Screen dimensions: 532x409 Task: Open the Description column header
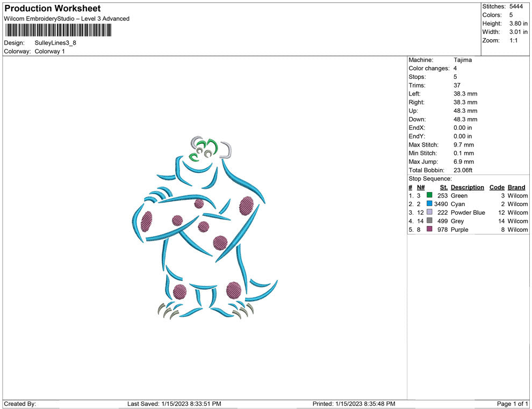click(468, 187)
